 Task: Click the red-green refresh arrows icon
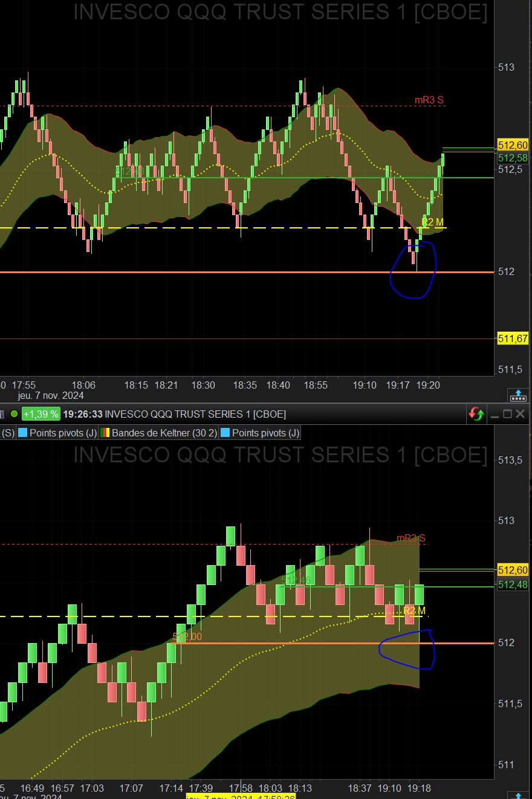pyautogui.click(x=476, y=414)
